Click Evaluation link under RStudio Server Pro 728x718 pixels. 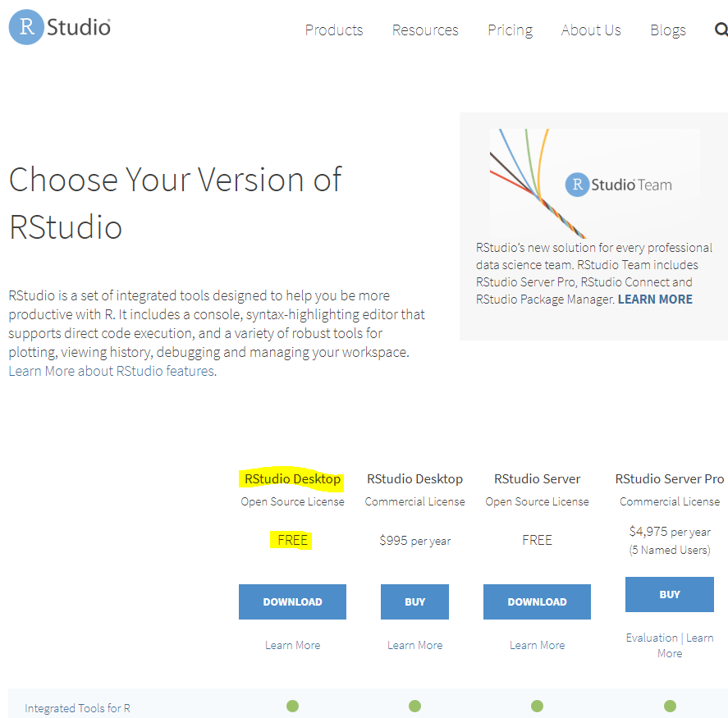pyautogui.click(x=652, y=638)
